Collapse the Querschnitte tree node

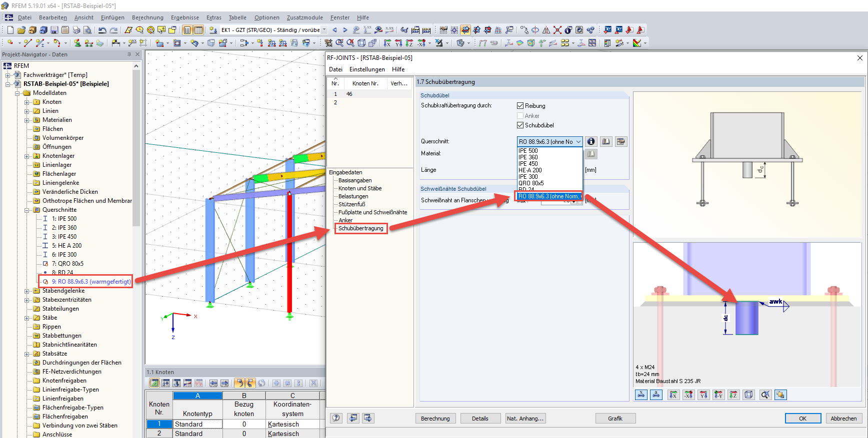[27, 210]
